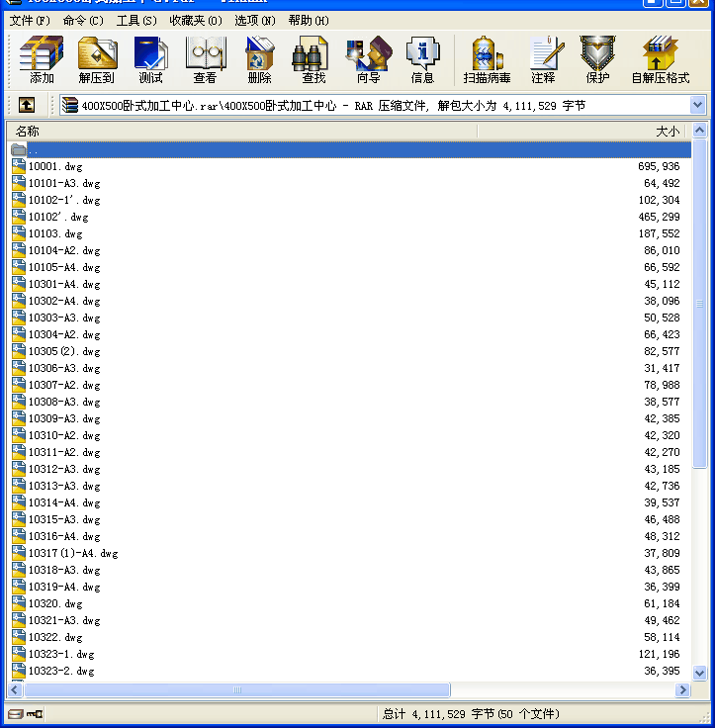Click the Add (添加) toolbar icon
Screen dimensions: 715x728
pyautogui.click(x=42, y=59)
